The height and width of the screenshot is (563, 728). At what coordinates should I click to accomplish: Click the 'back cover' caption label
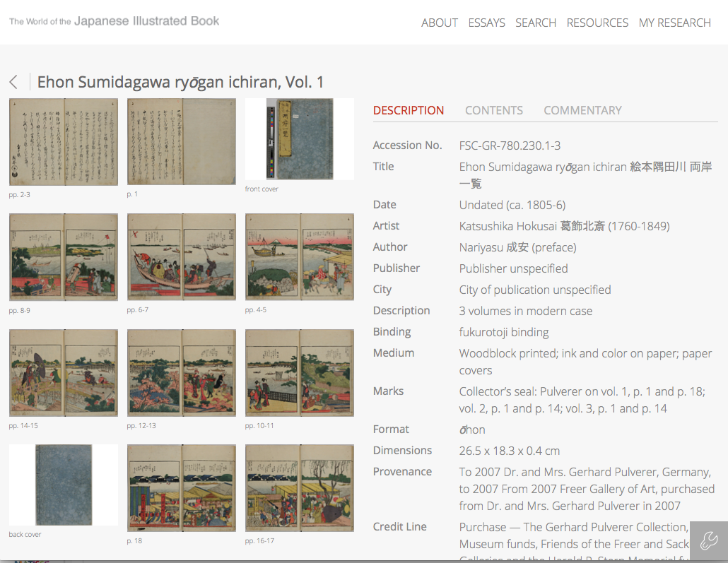[25, 535]
